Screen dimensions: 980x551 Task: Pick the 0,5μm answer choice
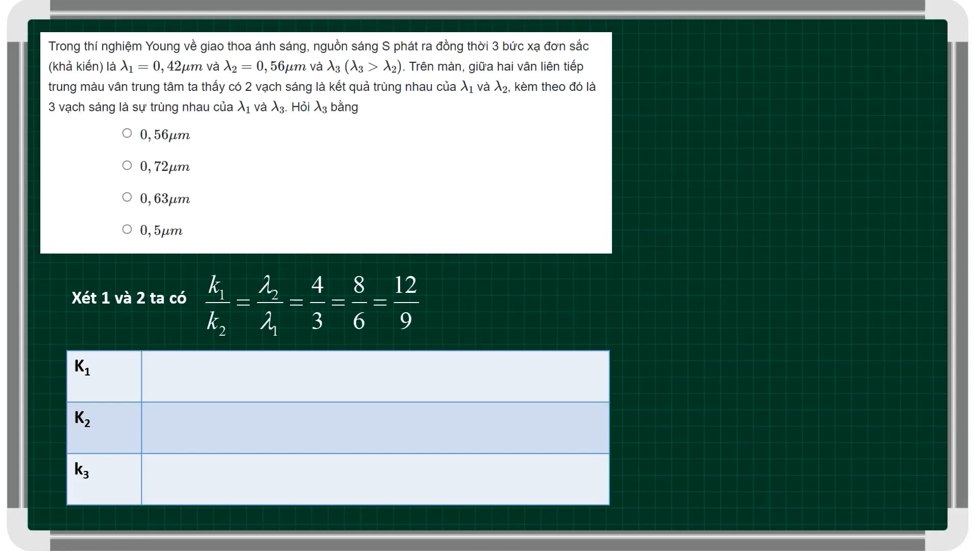[127, 230]
